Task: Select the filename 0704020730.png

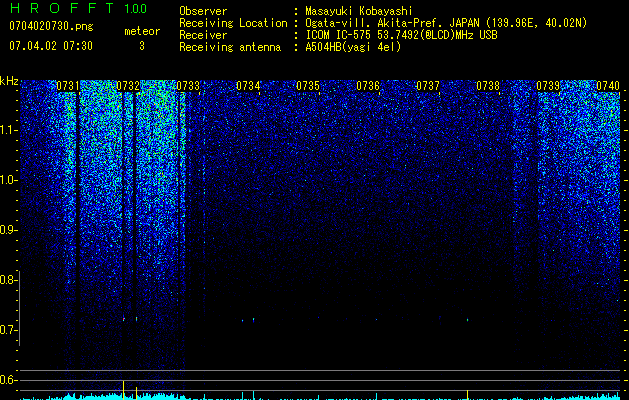Action: [x=51, y=27]
